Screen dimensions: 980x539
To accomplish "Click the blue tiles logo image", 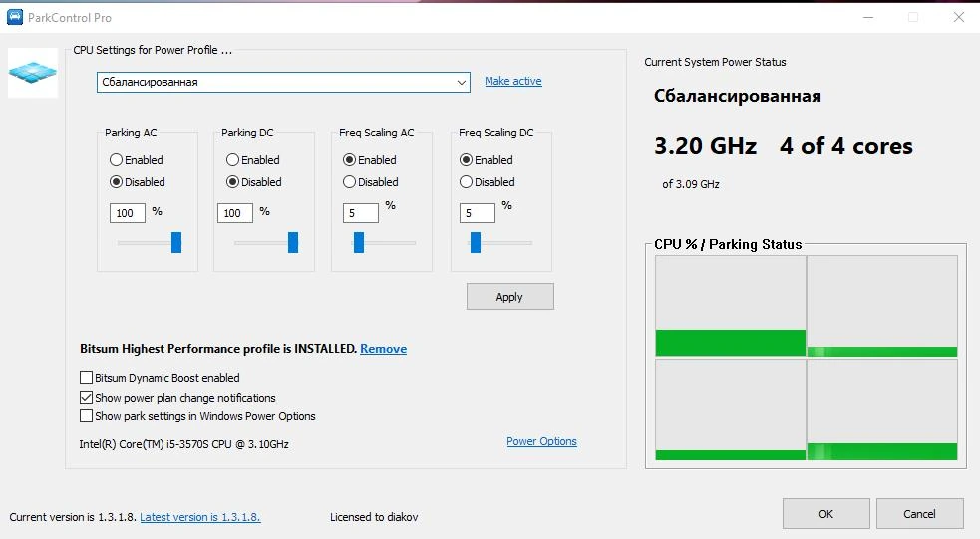I will point(33,73).
